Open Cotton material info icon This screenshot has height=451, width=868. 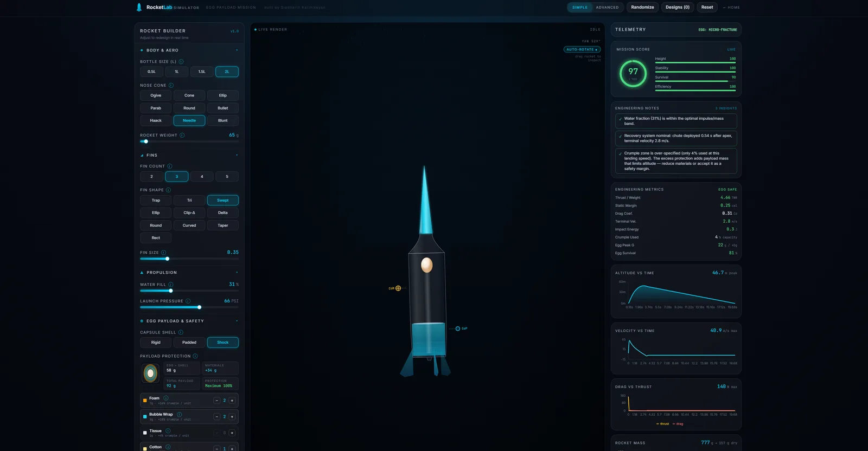coord(168,447)
